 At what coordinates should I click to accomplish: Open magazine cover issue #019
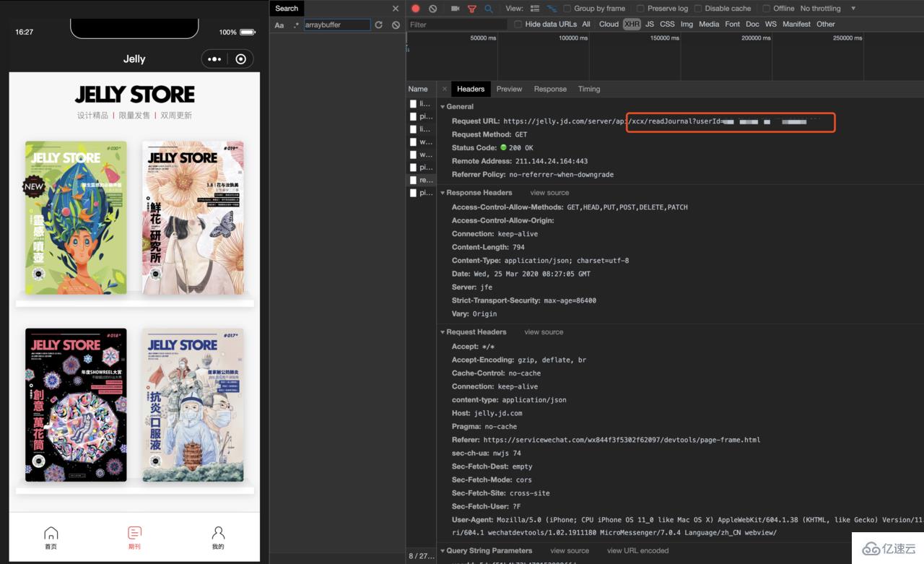[x=193, y=217]
